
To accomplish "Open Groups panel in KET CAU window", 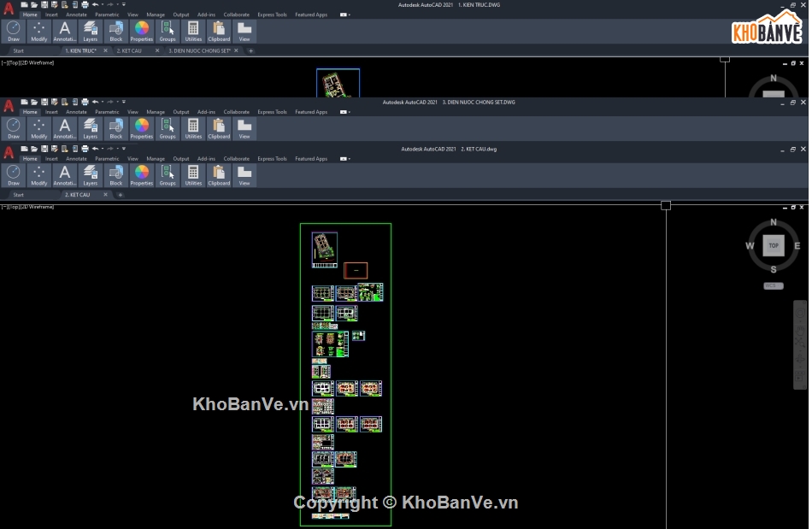I will (168, 175).
